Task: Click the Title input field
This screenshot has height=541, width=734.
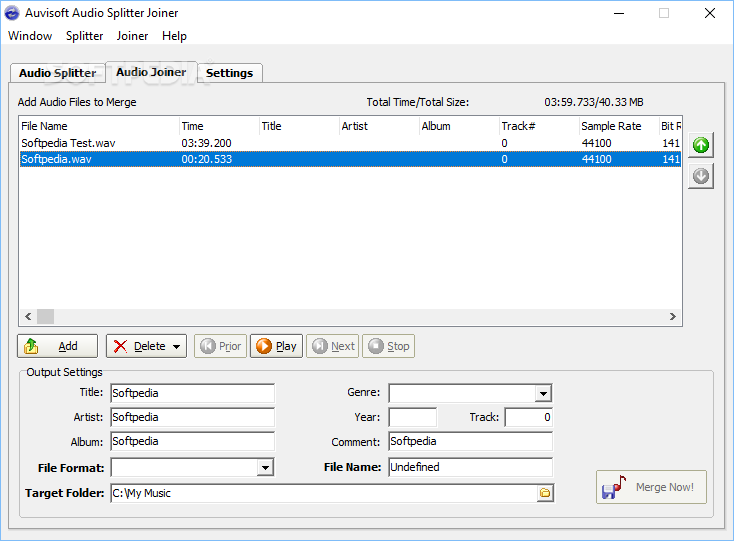Action: pyautogui.click(x=192, y=393)
